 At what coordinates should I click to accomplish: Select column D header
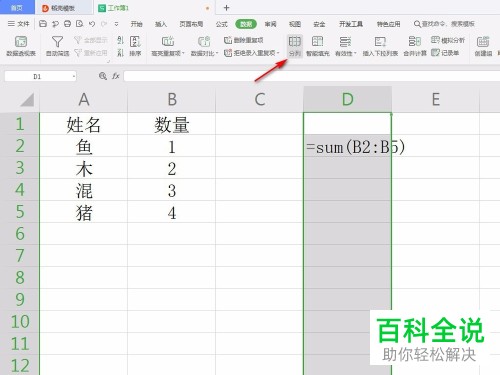(x=348, y=99)
